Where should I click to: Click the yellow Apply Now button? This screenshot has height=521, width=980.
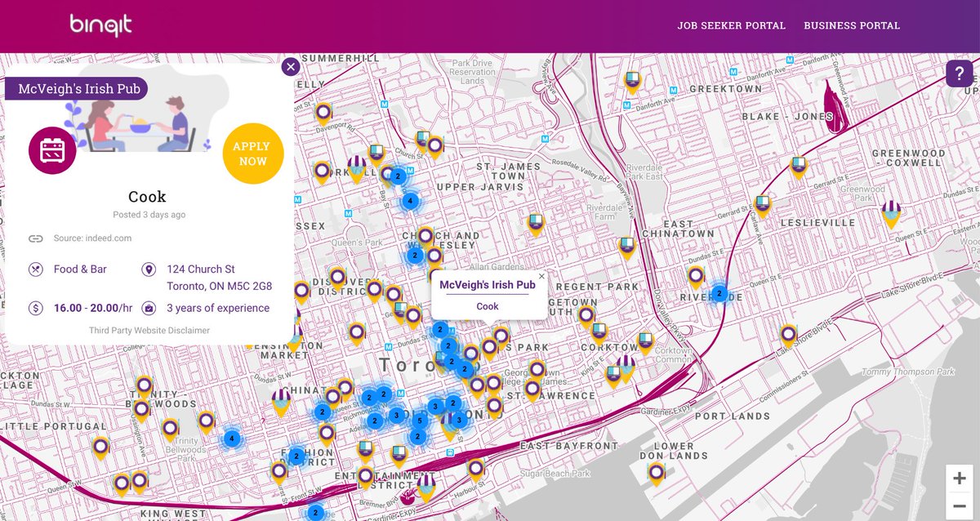click(253, 154)
